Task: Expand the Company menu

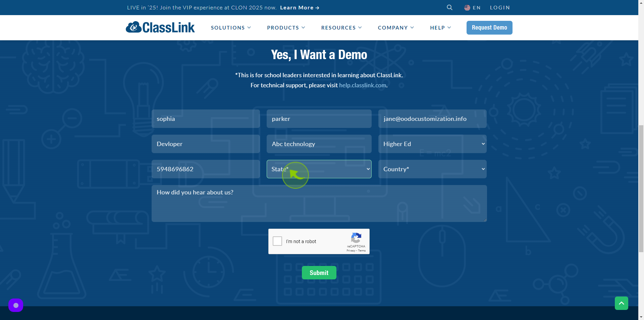Action: pyautogui.click(x=396, y=28)
